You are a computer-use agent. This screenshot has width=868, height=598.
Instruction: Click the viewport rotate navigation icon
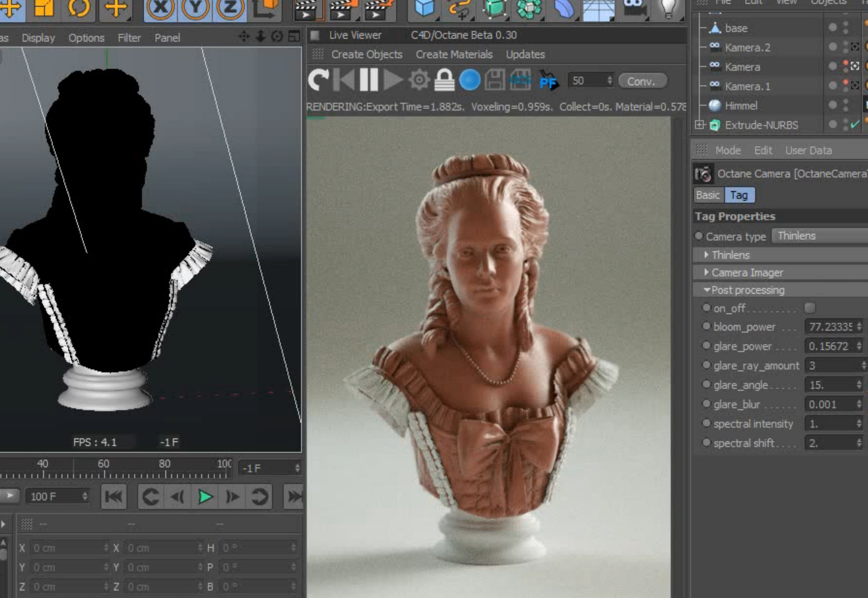point(277,36)
